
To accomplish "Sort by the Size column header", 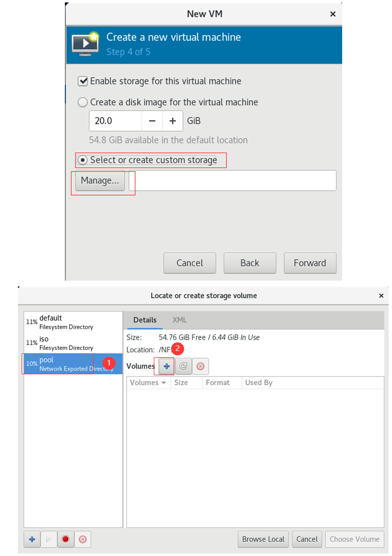I will [187, 383].
